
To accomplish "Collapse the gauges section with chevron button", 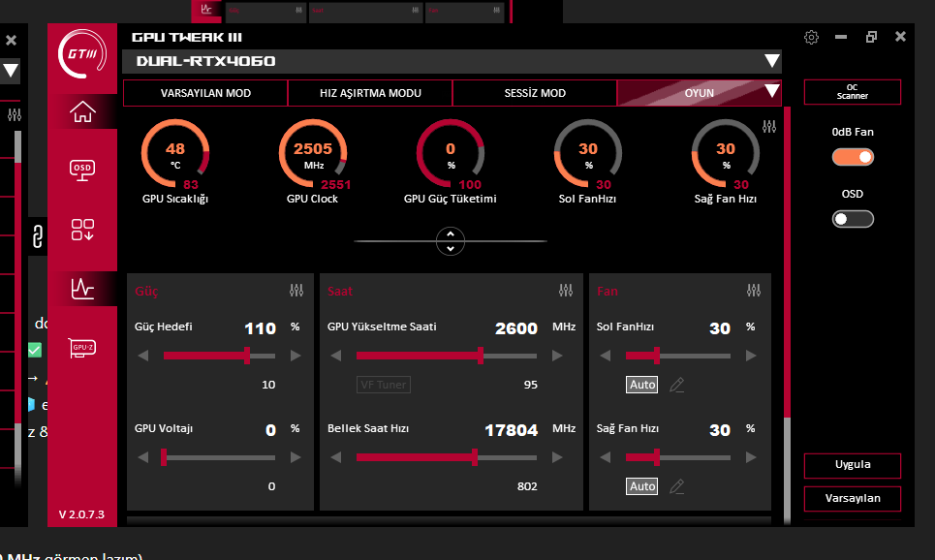I will (451, 241).
